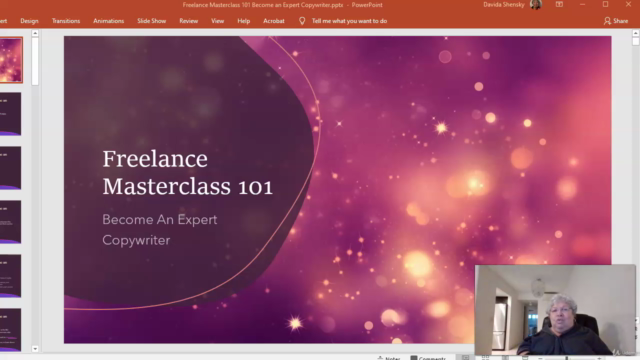Select the fourth slide thumbnail
The image size is (640, 360).
(11, 222)
